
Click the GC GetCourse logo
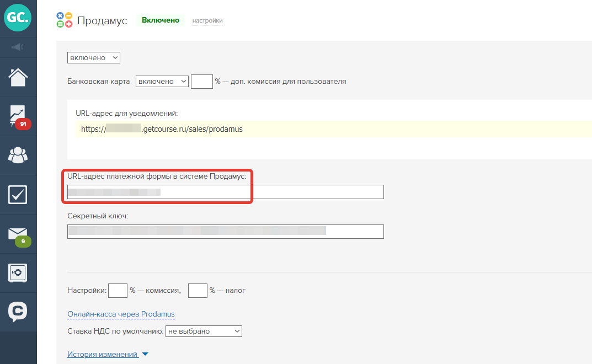(18, 18)
